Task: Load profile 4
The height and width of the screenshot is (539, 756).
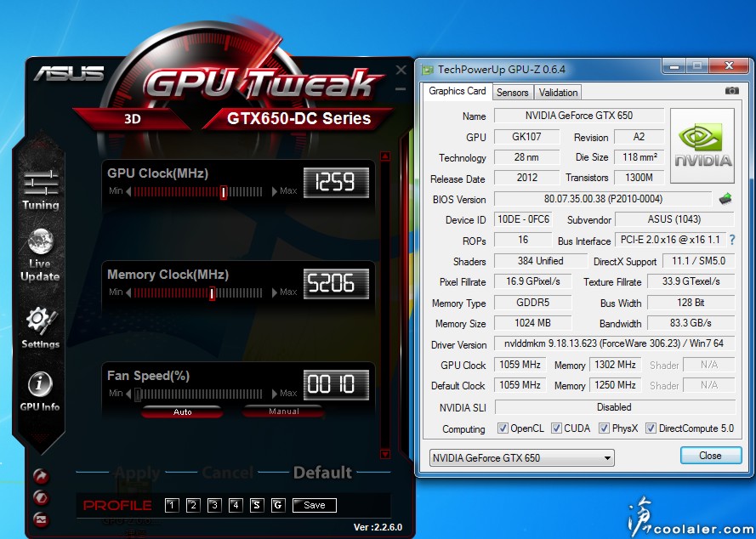Action: click(236, 505)
